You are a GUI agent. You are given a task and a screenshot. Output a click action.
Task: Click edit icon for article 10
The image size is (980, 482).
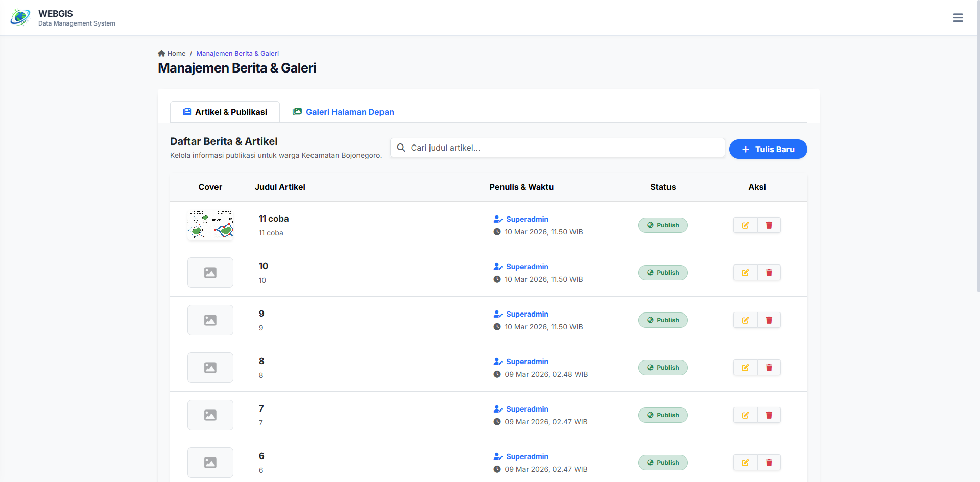coord(745,273)
